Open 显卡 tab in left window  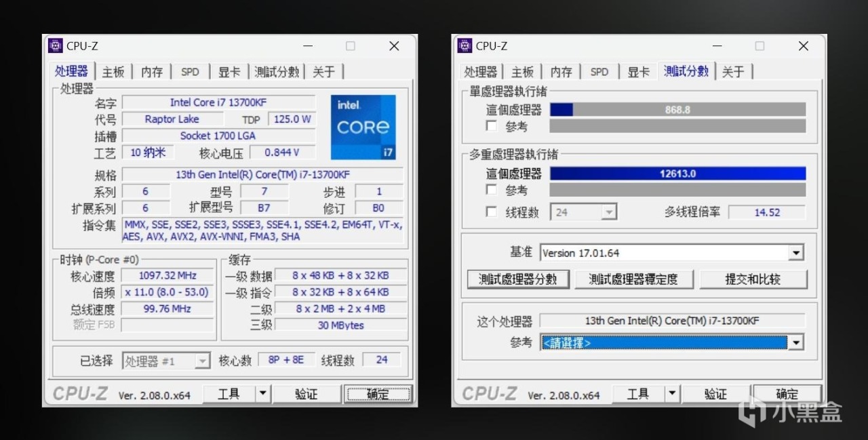click(x=229, y=72)
